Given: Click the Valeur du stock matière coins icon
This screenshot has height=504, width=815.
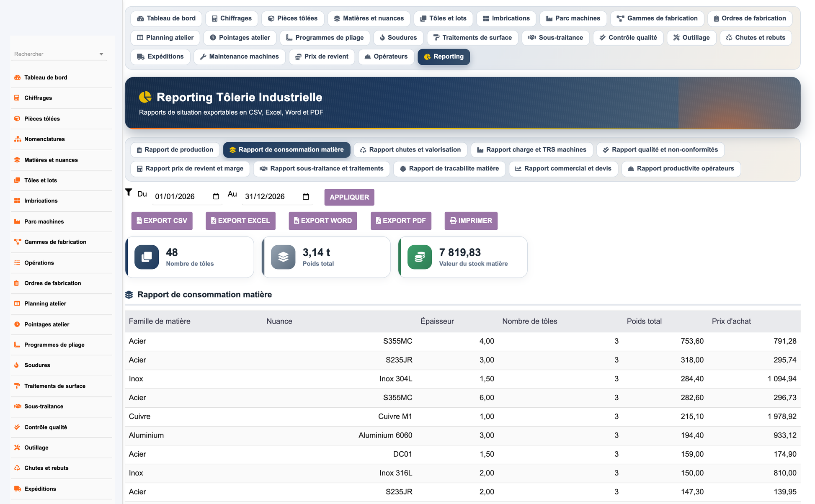Looking at the screenshot, I should point(420,257).
